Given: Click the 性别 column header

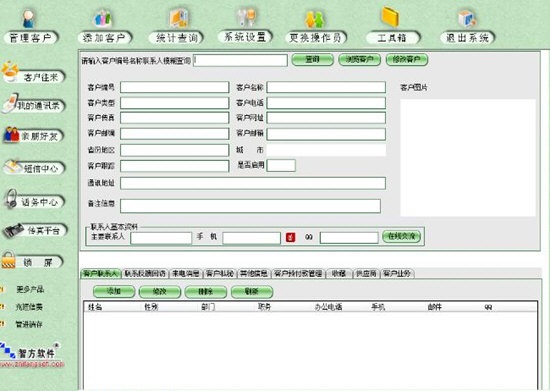Looking at the screenshot, I should (x=151, y=307).
